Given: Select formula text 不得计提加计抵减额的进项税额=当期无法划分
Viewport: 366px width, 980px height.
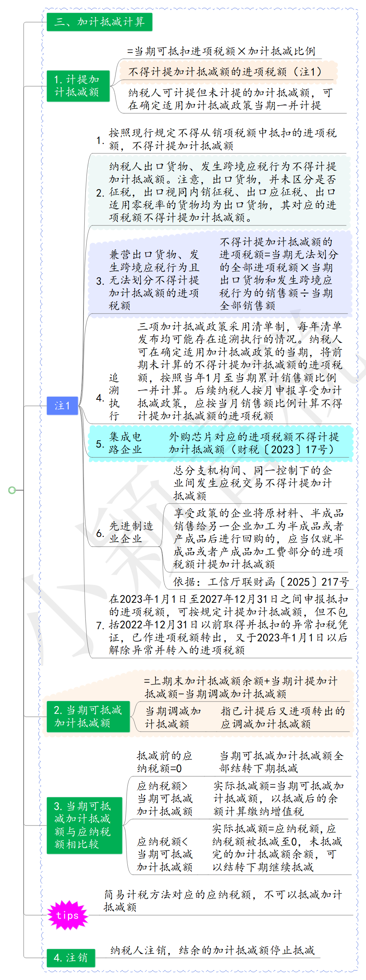Looking at the screenshot, I should (x=279, y=274).
